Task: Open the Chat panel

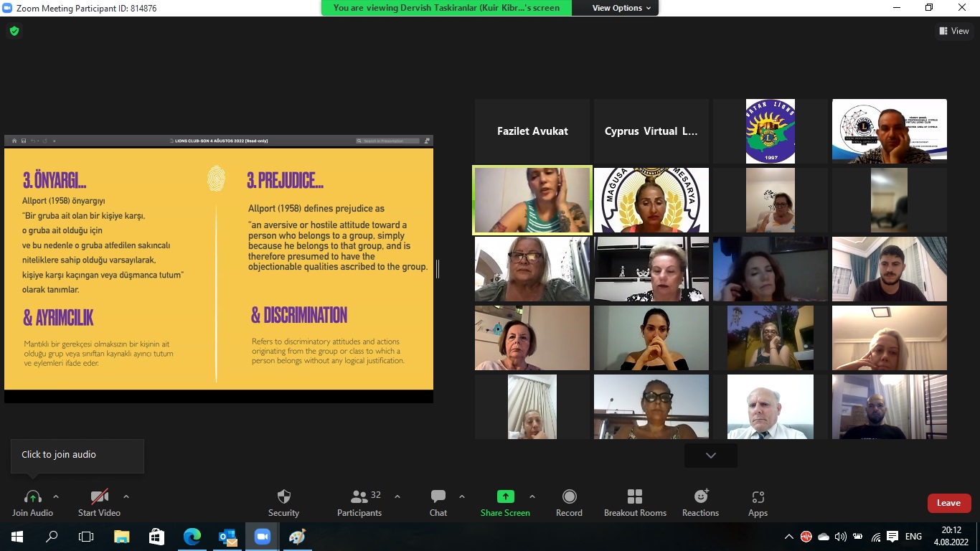Action: pyautogui.click(x=438, y=502)
